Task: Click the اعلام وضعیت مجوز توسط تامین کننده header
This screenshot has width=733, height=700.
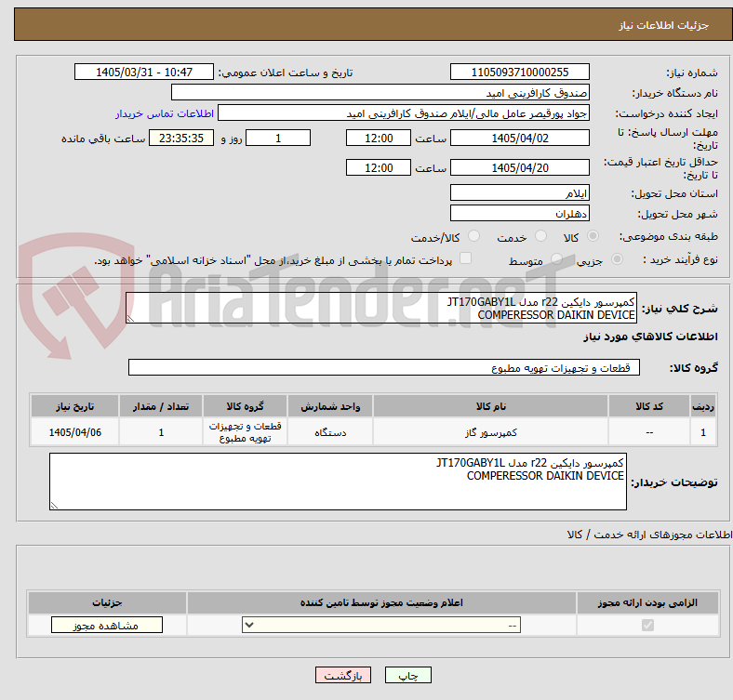Action: coord(381,602)
